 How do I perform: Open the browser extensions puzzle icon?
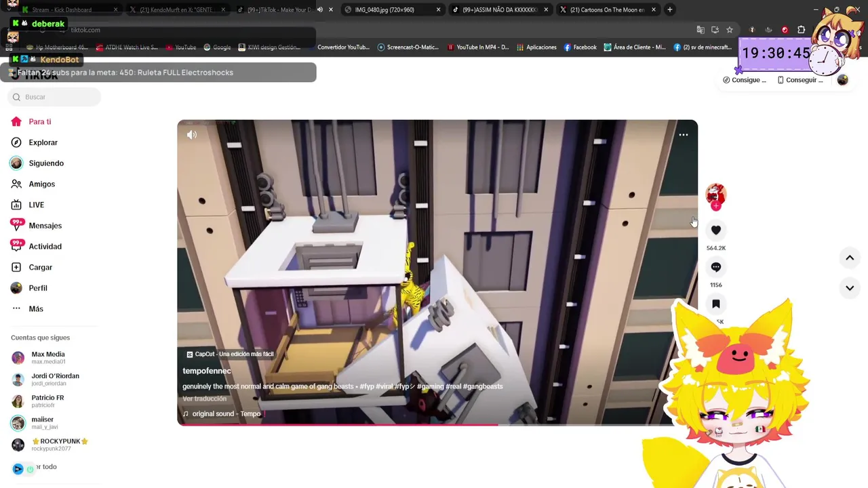(x=802, y=30)
